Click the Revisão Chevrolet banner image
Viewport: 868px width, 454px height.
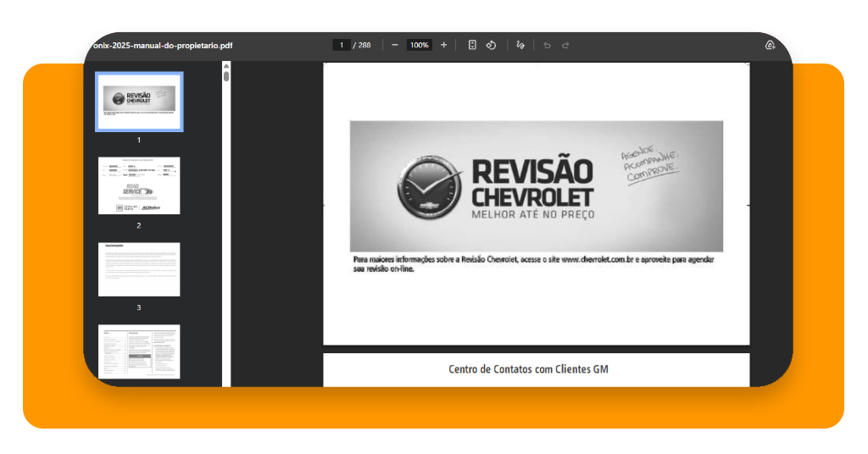(536, 186)
